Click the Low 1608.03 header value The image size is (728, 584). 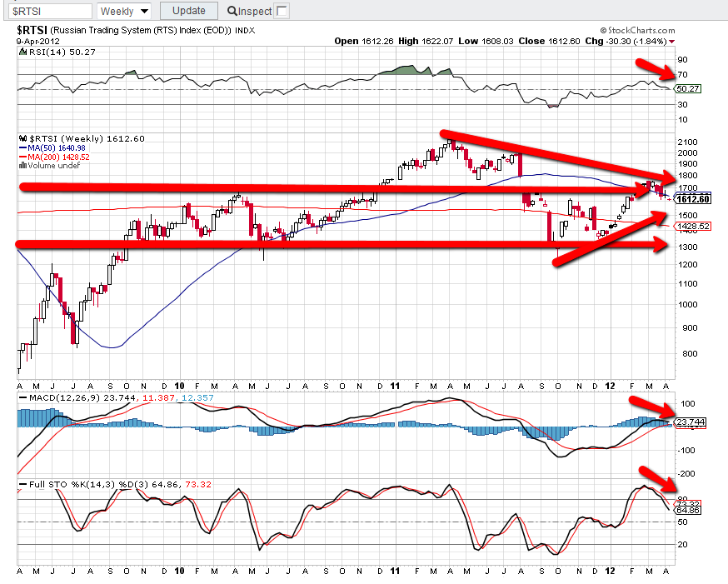[x=486, y=42]
